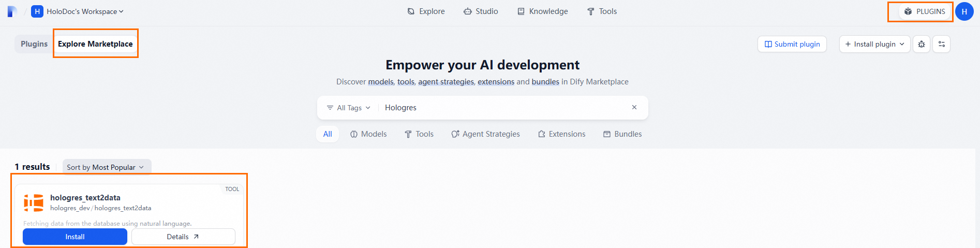Open the user account H avatar
This screenshot has width=980, height=248.
(x=964, y=11)
